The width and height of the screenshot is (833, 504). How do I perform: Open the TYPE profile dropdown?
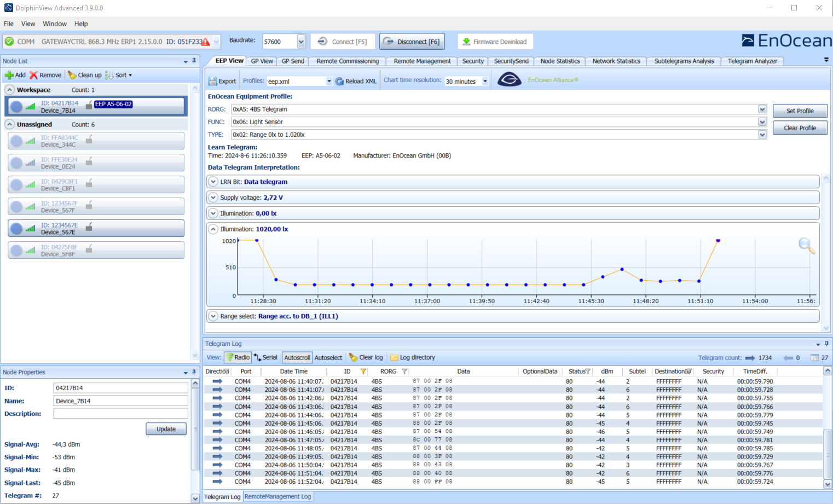762,135
